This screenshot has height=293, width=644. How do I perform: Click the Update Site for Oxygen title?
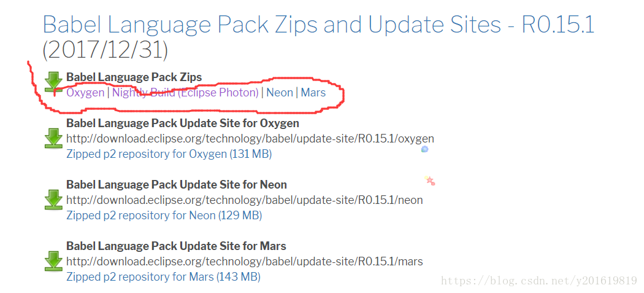point(182,123)
